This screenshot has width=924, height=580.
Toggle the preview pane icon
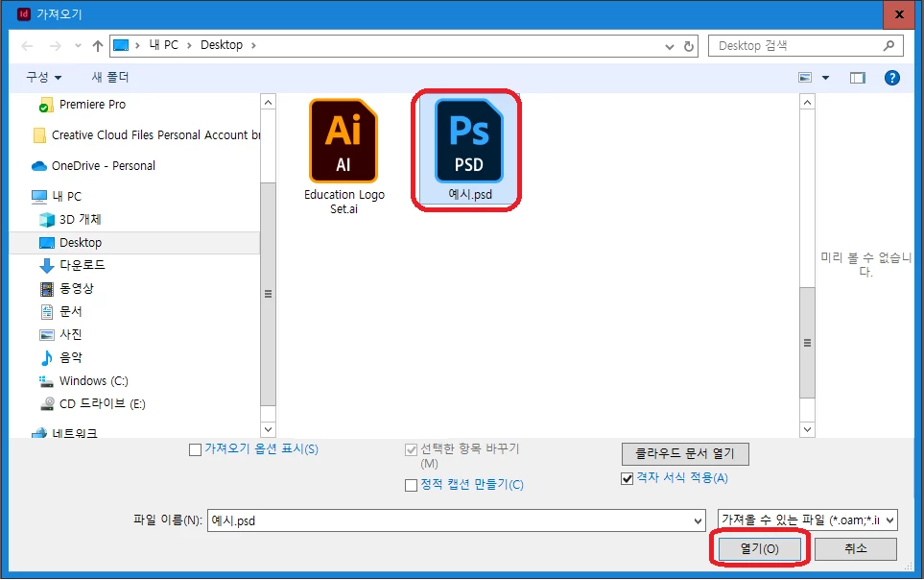858,77
